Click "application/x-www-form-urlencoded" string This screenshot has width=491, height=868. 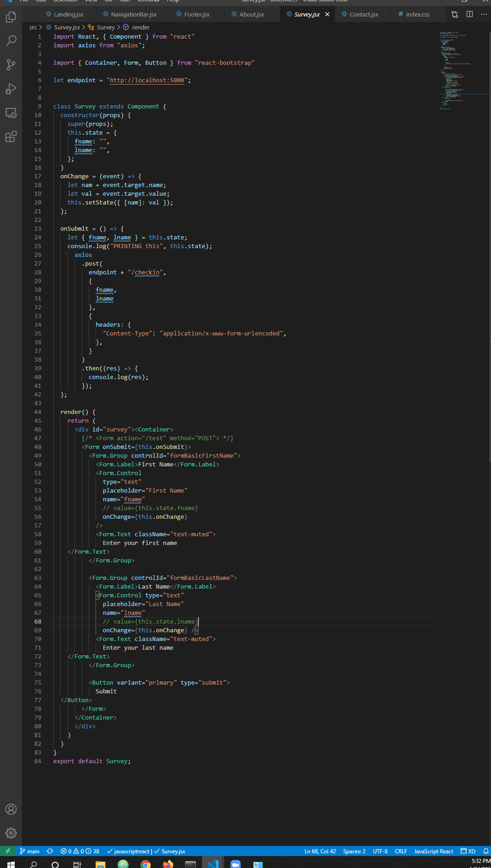click(221, 333)
